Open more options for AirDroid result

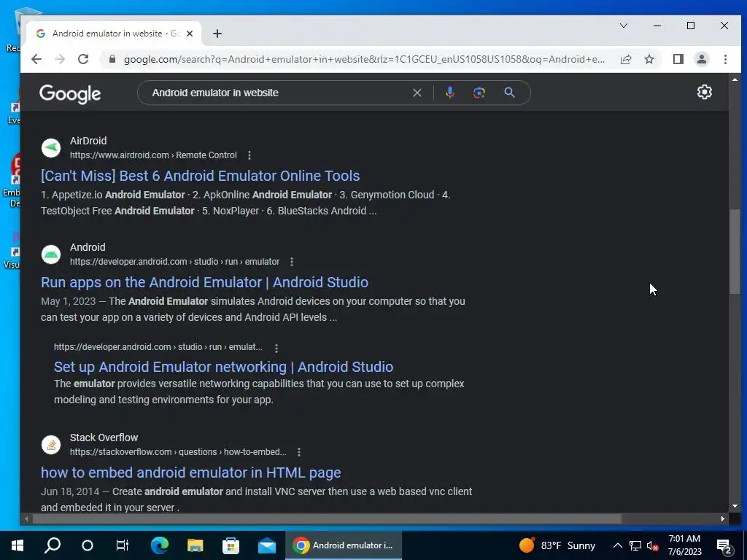[249, 155]
